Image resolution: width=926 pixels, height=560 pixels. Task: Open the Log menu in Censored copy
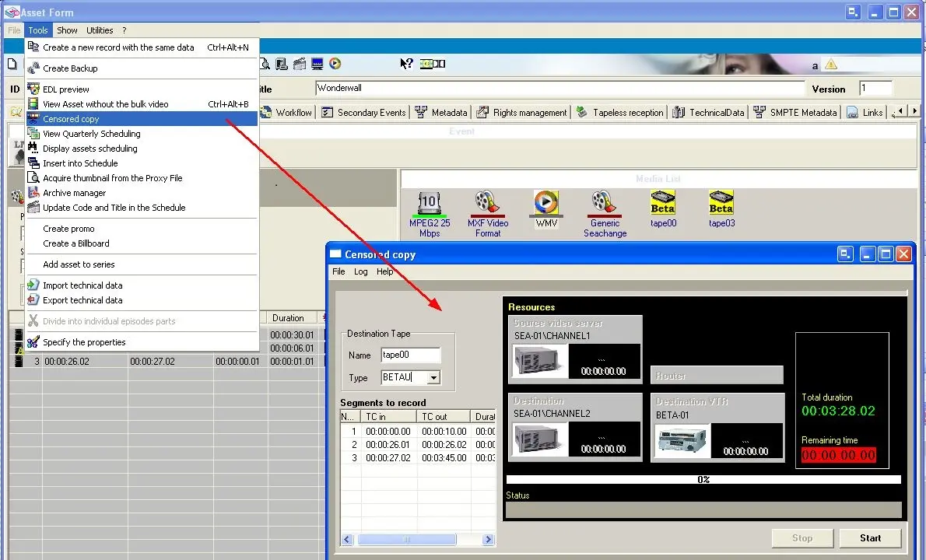tap(361, 271)
